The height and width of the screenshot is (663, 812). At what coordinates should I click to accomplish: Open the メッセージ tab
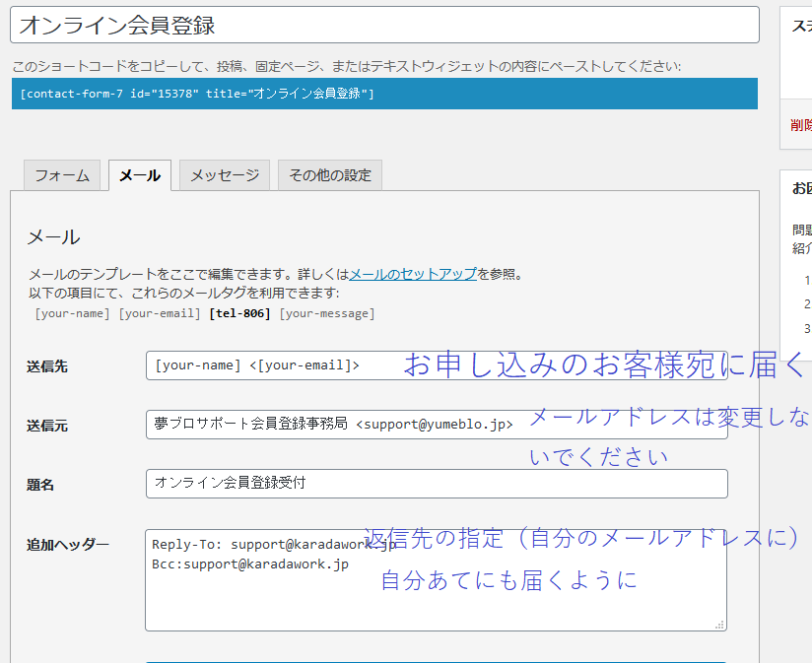click(x=225, y=175)
